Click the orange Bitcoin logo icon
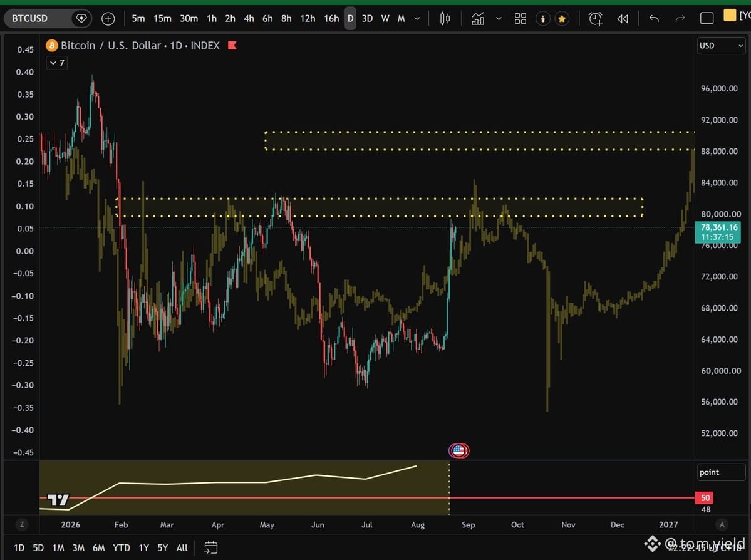The height and width of the screenshot is (560, 751). point(52,46)
